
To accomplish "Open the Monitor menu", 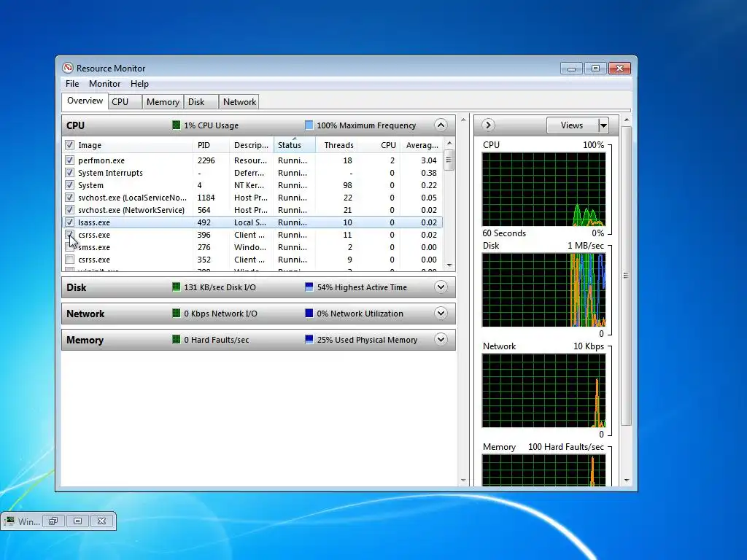I will [104, 84].
